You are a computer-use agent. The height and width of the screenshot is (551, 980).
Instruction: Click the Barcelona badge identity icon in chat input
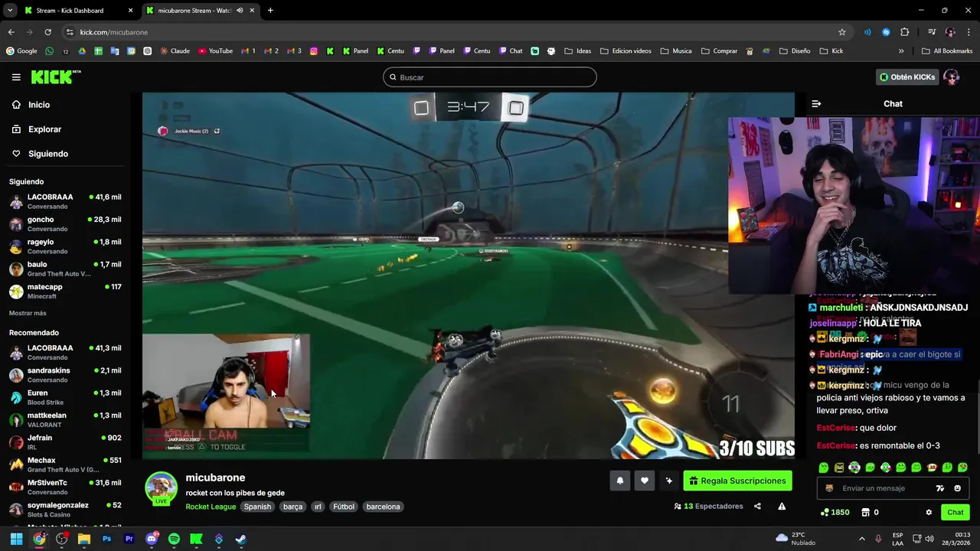(x=829, y=488)
